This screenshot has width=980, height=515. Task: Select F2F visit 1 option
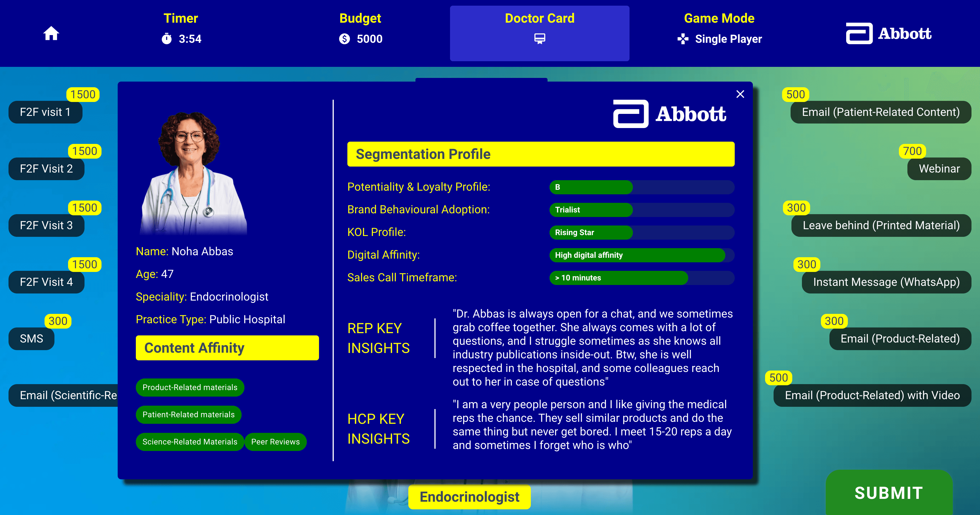coord(45,112)
